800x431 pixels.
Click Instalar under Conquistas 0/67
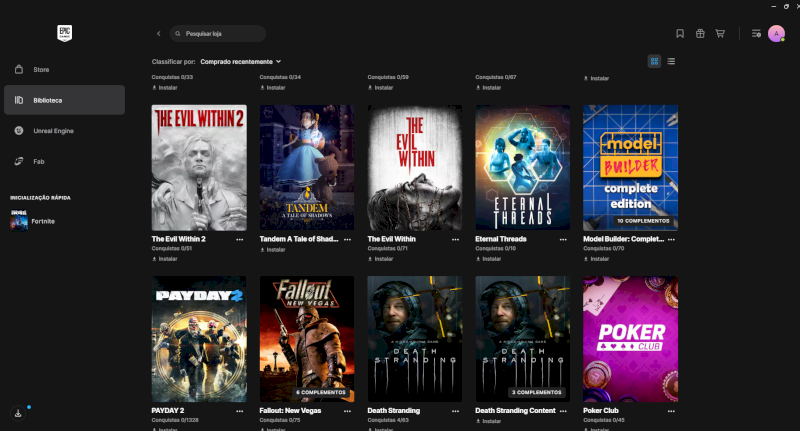tap(488, 88)
